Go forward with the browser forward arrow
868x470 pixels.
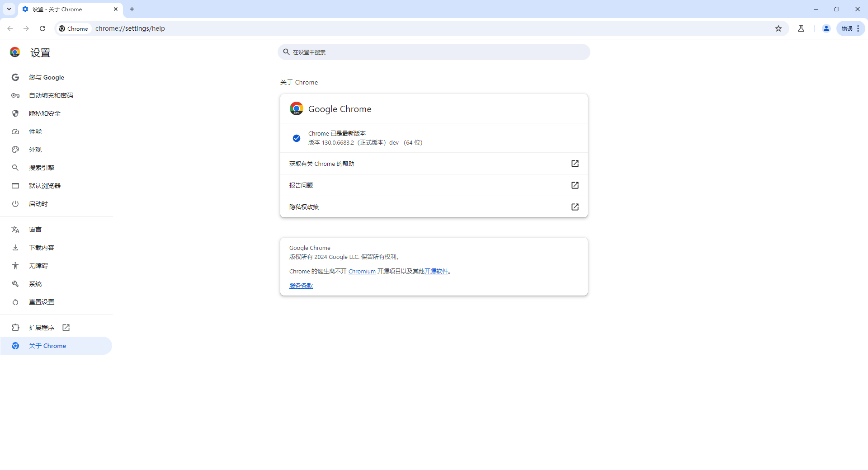pos(26,28)
